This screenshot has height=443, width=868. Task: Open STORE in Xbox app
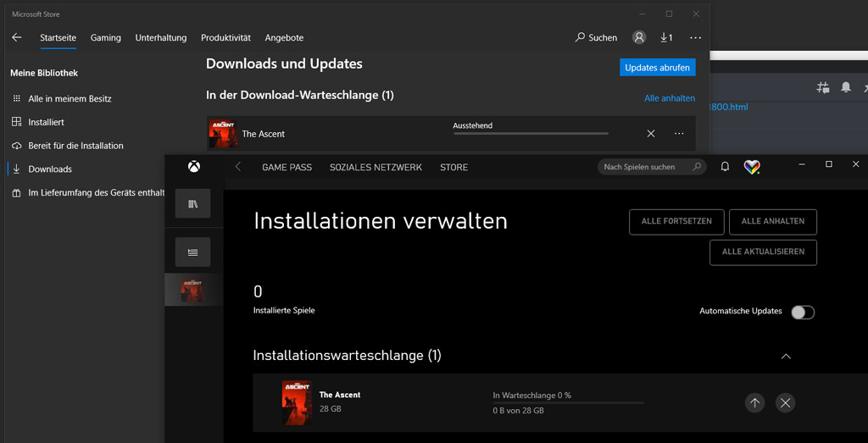coord(454,167)
